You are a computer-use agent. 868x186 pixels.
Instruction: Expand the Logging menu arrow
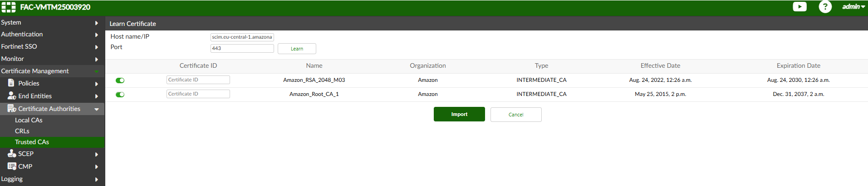tap(97, 179)
